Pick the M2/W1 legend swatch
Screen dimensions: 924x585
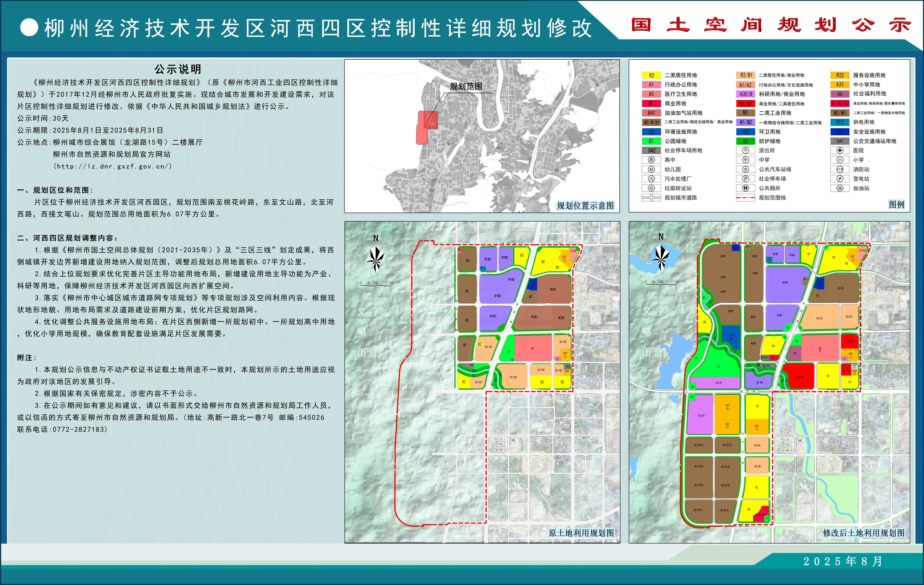click(840, 113)
